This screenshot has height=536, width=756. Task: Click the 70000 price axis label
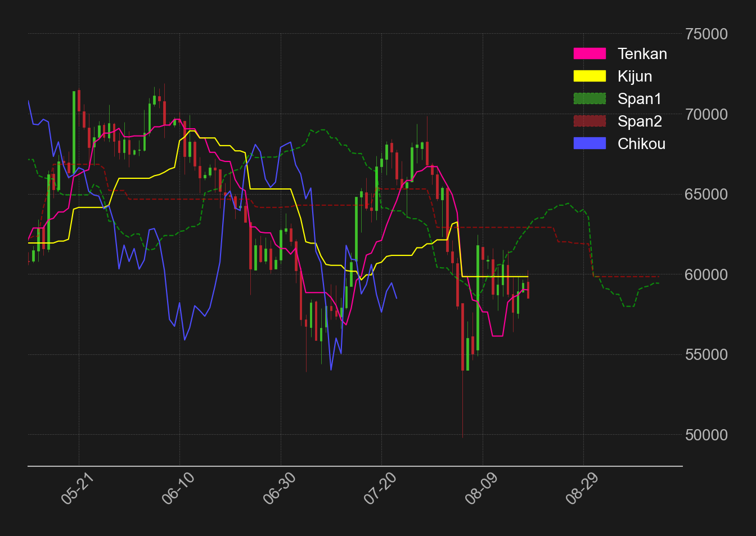pyautogui.click(x=706, y=114)
